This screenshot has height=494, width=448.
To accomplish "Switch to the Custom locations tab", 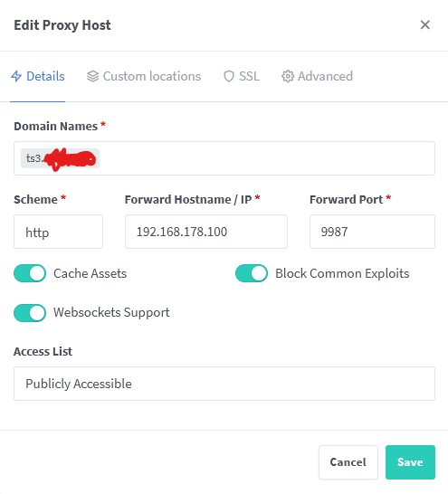I will click(144, 76).
